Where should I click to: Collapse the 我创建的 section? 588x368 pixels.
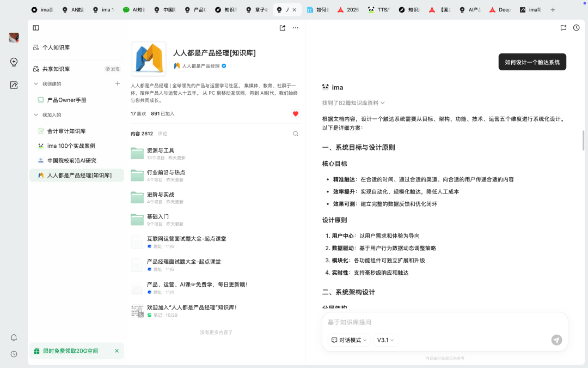click(36, 84)
